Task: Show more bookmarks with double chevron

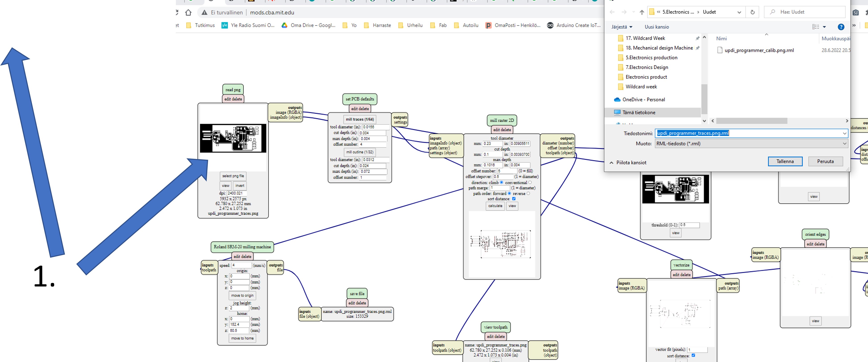Action: click(854, 25)
